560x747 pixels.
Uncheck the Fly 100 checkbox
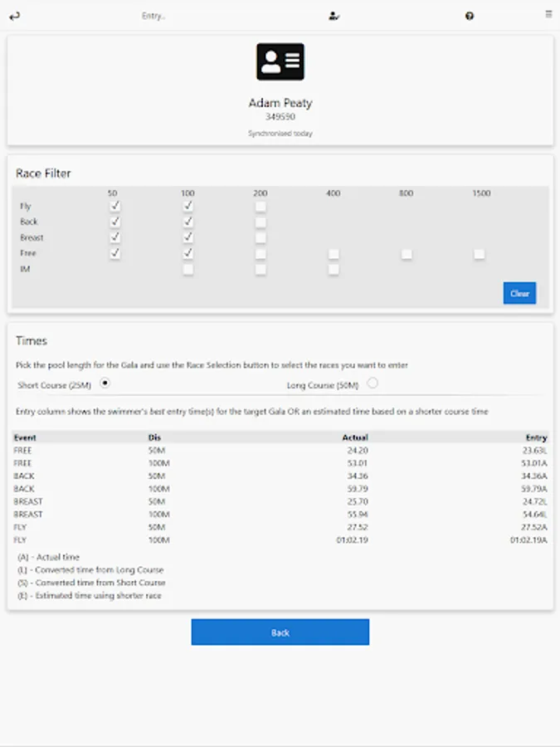click(x=188, y=206)
